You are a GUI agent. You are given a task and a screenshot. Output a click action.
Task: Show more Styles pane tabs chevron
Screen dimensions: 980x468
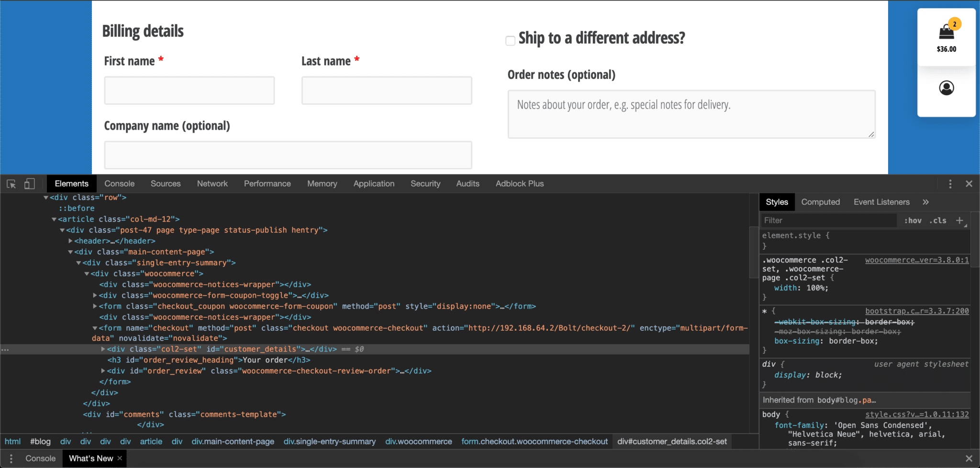[x=926, y=202]
